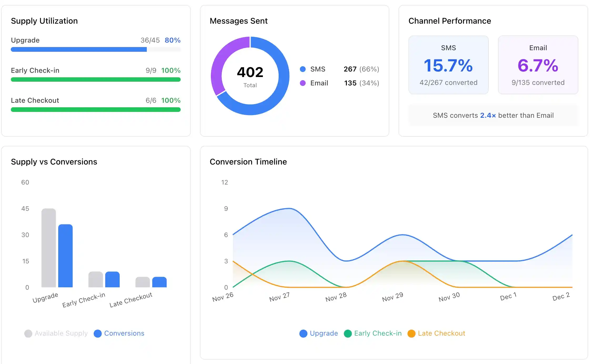Toggle the Conversions legend item
595x364 pixels.
click(119, 333)
